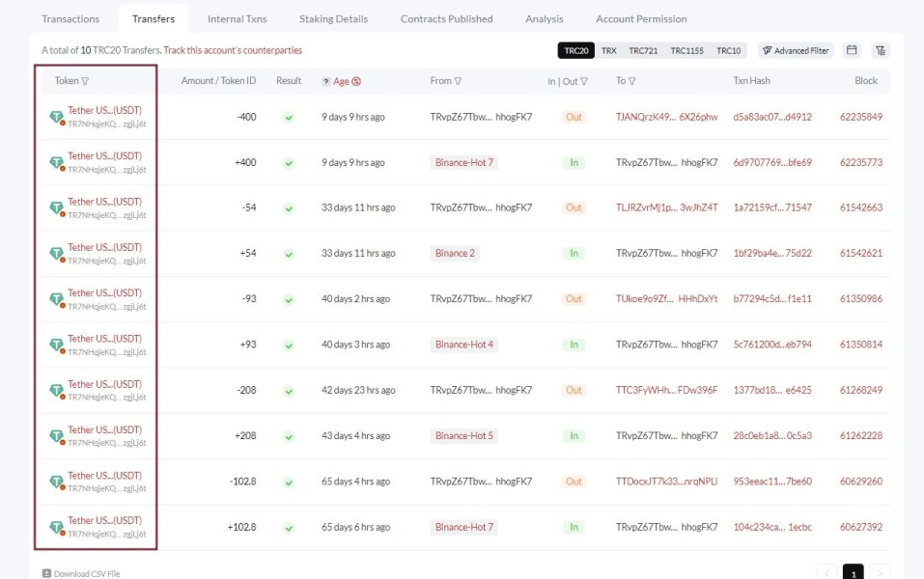The image size is (924, 579).
Task: Open recipient address TJANQrzK49... 6X26phw
Action: (x=666, y=117)
